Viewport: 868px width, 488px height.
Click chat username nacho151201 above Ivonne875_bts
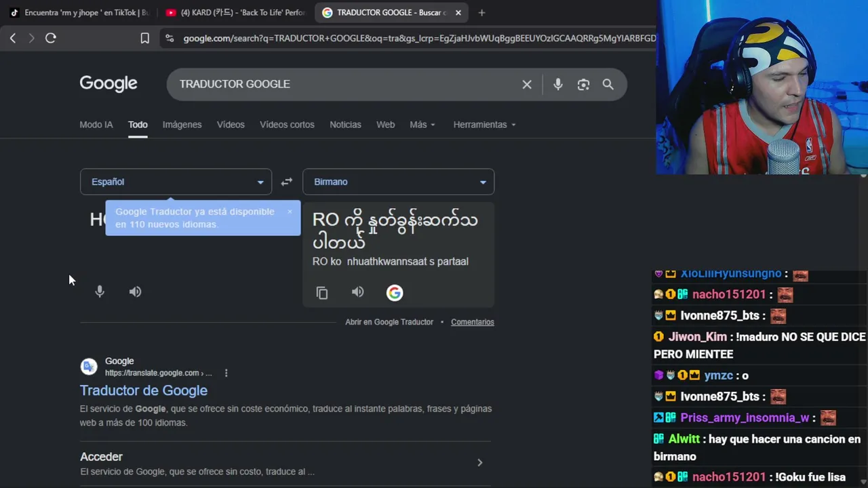729,295
